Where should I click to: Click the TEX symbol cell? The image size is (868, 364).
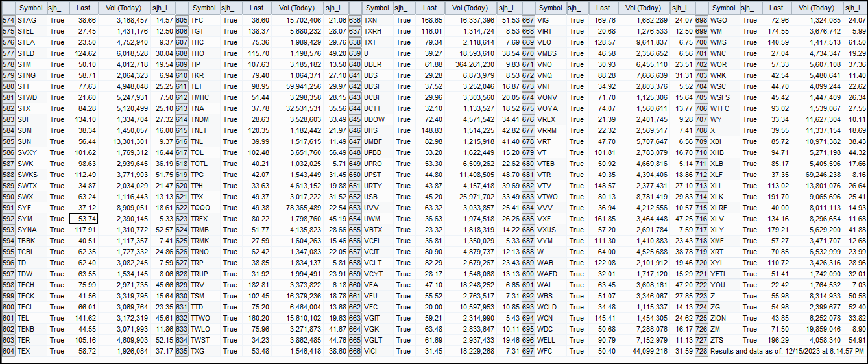pyautogui.click(x=30, y=351)
